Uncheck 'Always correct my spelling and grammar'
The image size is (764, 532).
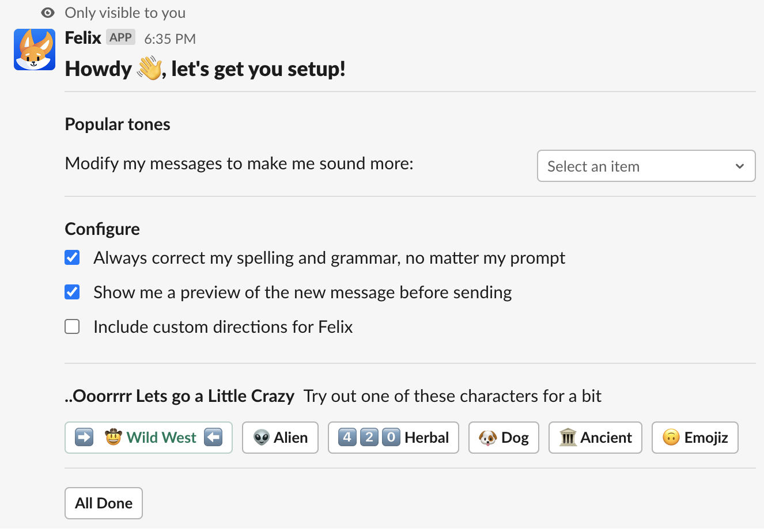72,257
